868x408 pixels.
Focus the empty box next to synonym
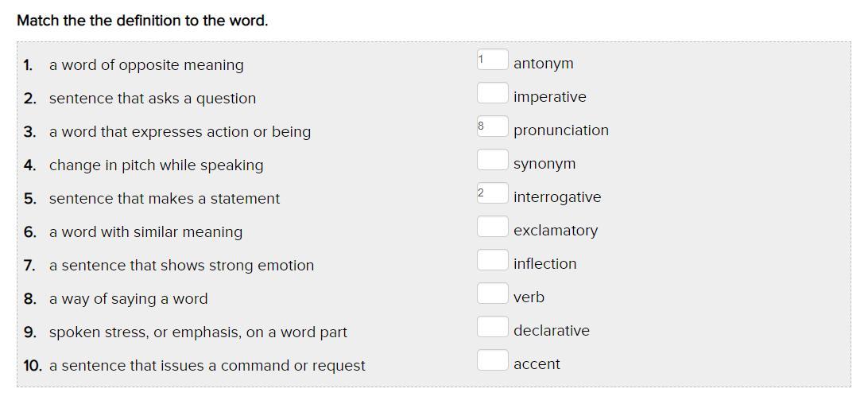coord(492,161)
